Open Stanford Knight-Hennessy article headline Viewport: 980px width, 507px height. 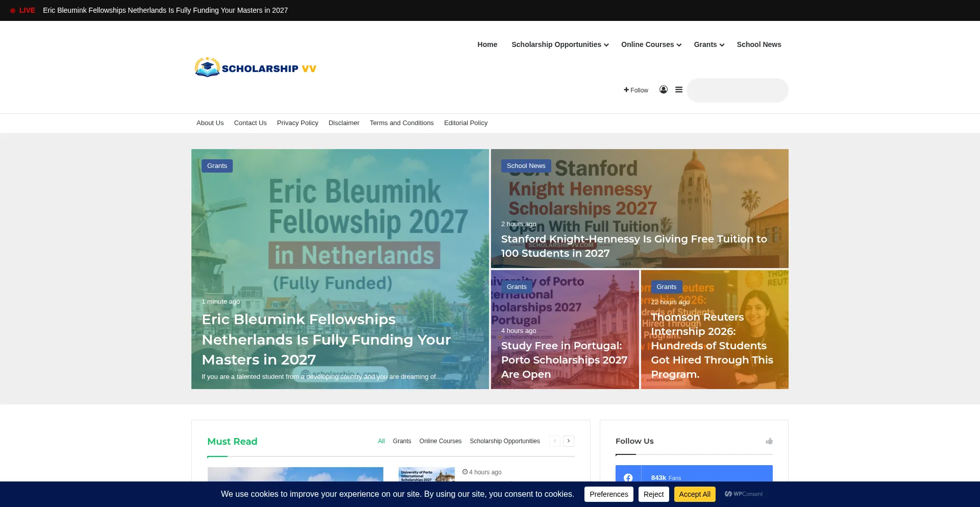pyautogui.click(x=634, y=246)
